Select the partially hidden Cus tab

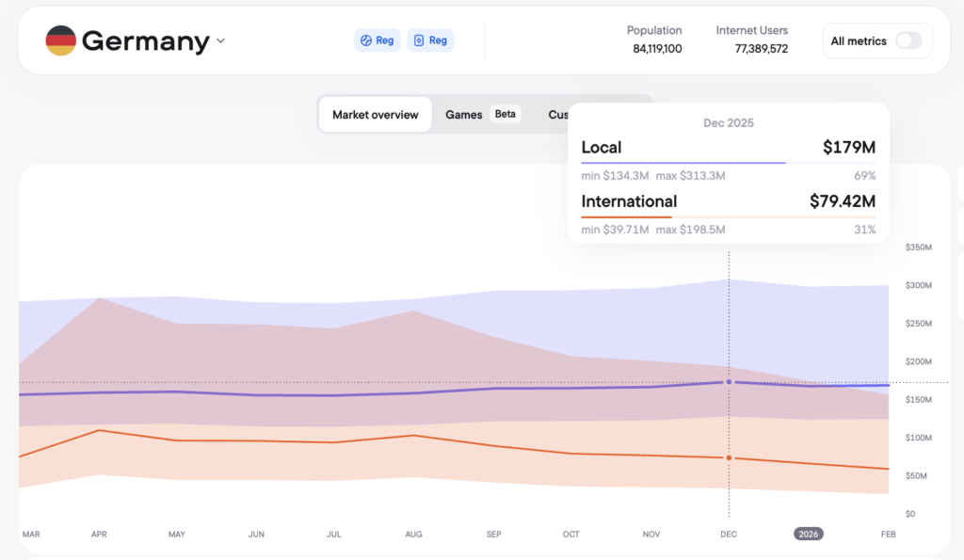coord(558,115)
